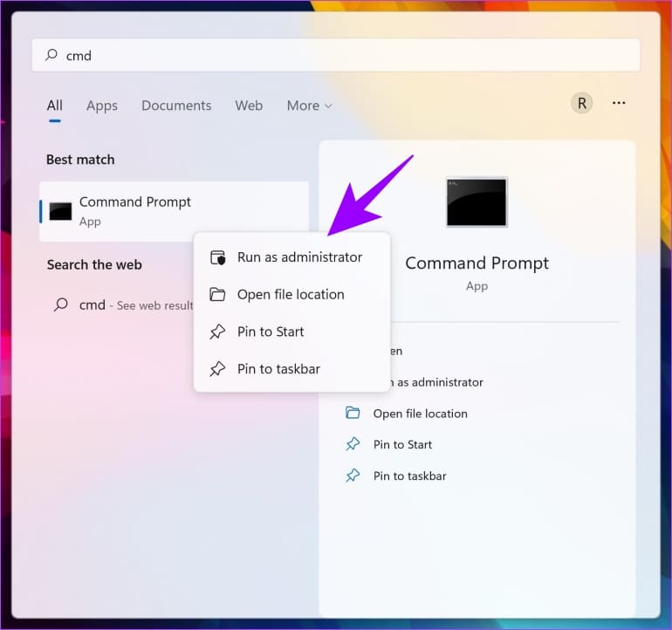
Task: Click the pin icon beside context-menu Pin to taskbar
Action: pos(217,369)
